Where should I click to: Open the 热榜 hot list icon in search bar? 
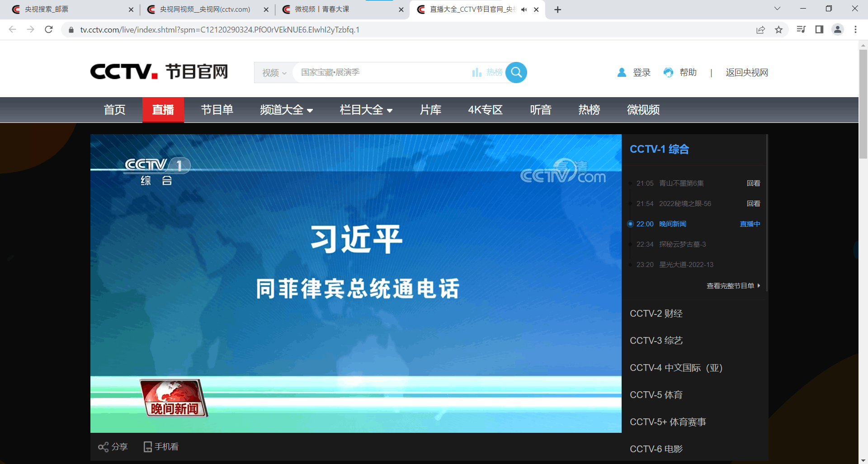tap(476, 72)
